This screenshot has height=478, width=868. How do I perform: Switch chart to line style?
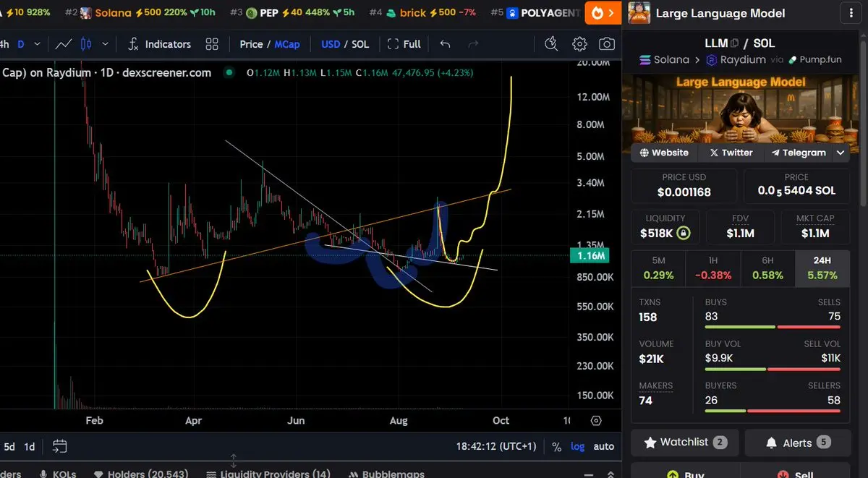click(x=64, y=44)
